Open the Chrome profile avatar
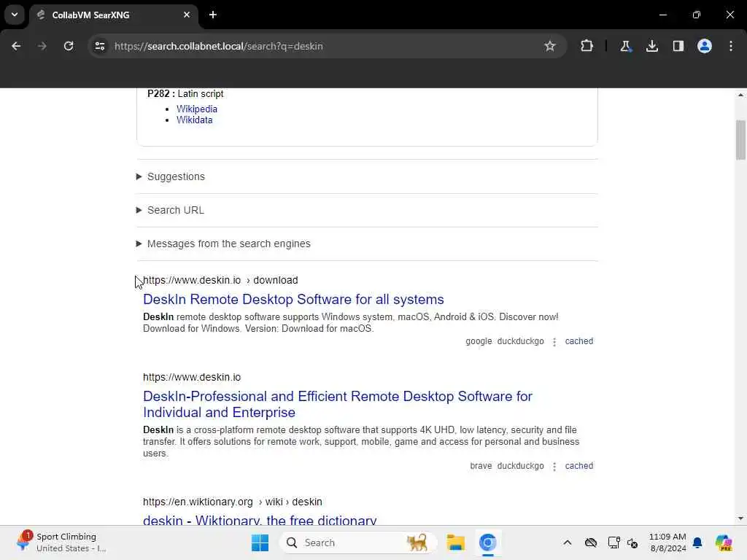The width and height of the screenshot is (747, 560). [x=705, y=46]
